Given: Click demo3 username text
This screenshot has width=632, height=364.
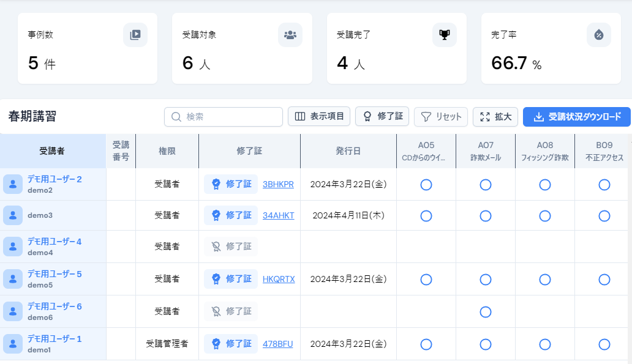Looking at the screenshot, I should click(40, 215).
